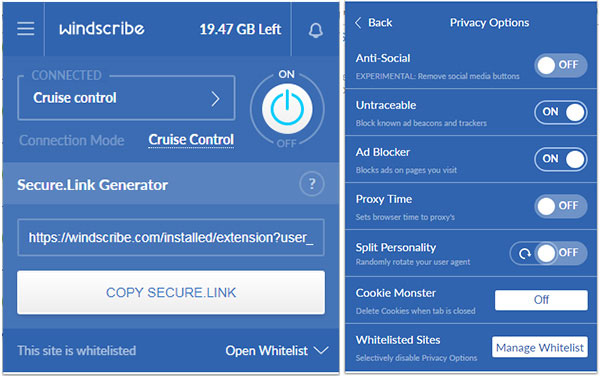Expand the Open Whitelist section
The image size is (600, 377).
click(277, 351)
